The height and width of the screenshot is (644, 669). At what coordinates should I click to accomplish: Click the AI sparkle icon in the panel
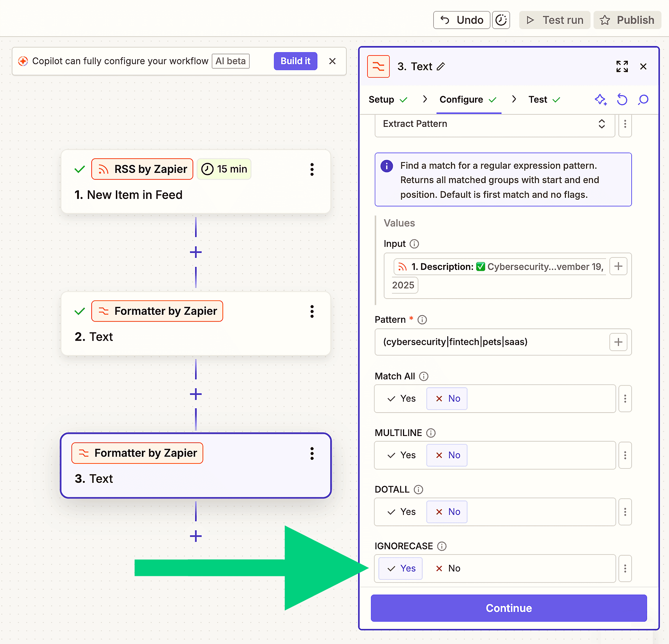pyautogui.click(x=600, y=100)
